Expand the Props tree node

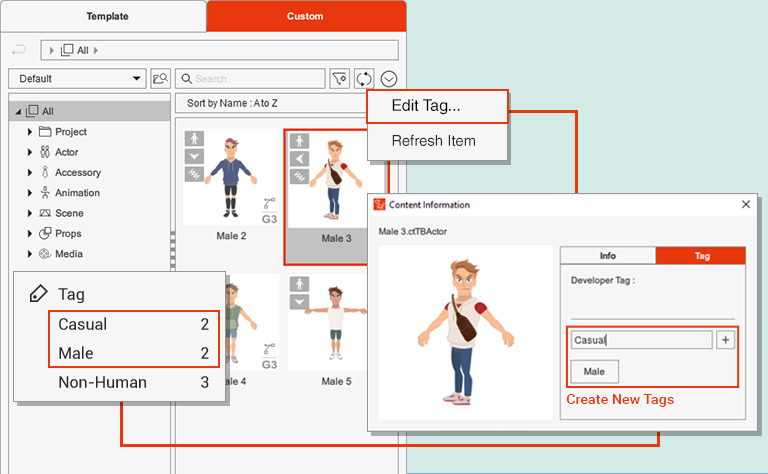[31, 234]
